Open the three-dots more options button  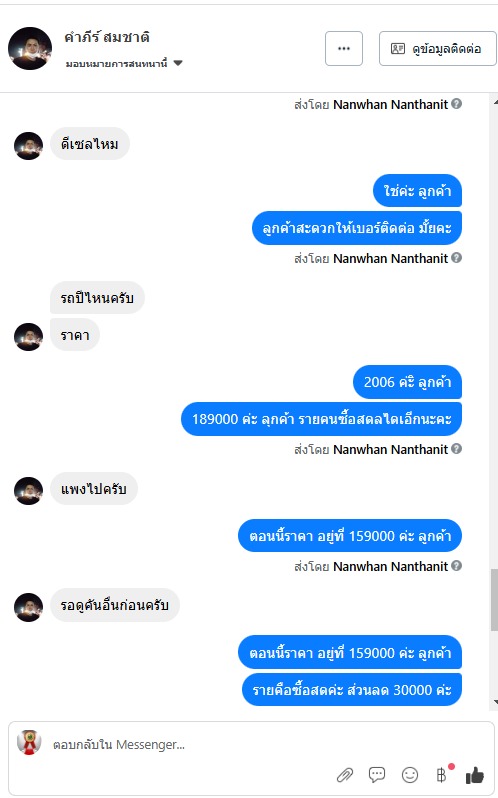(344, 48)
